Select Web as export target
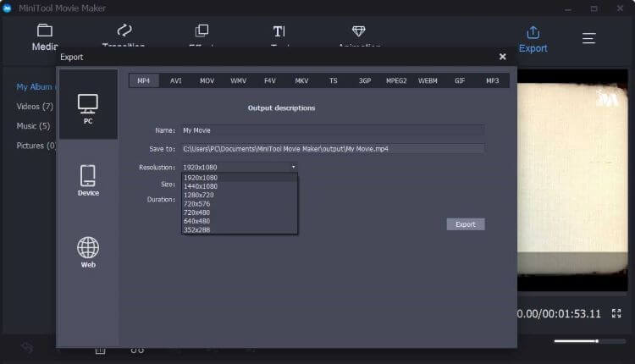Viewport: 635px width, 364px height. (88, 252)
